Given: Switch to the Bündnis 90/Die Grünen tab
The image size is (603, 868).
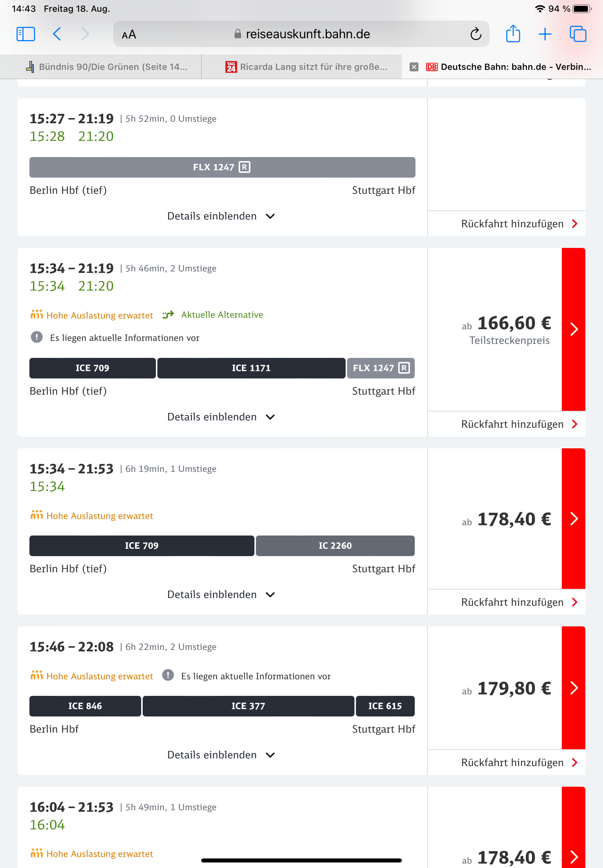Looking at the screenshot, I should (108, 67).
